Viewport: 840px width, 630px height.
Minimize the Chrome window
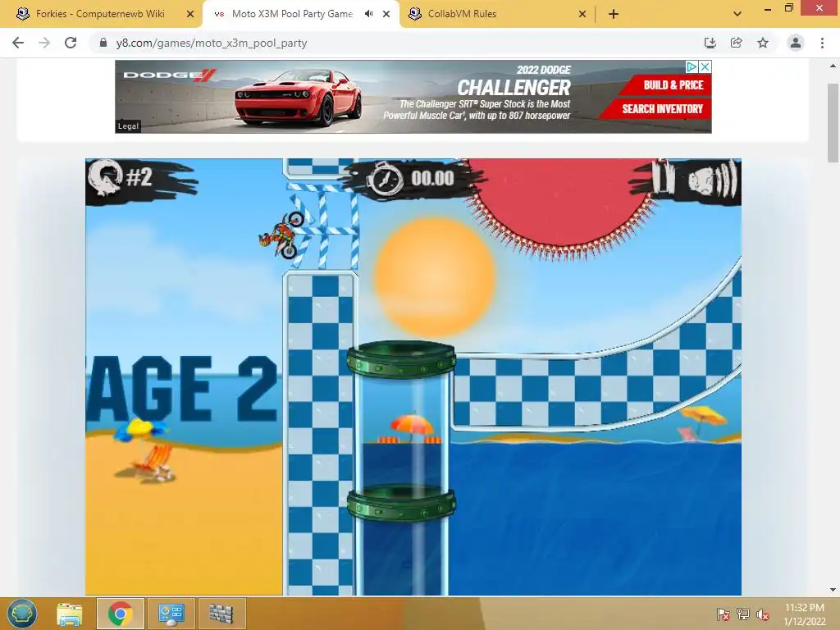[768, 8]
